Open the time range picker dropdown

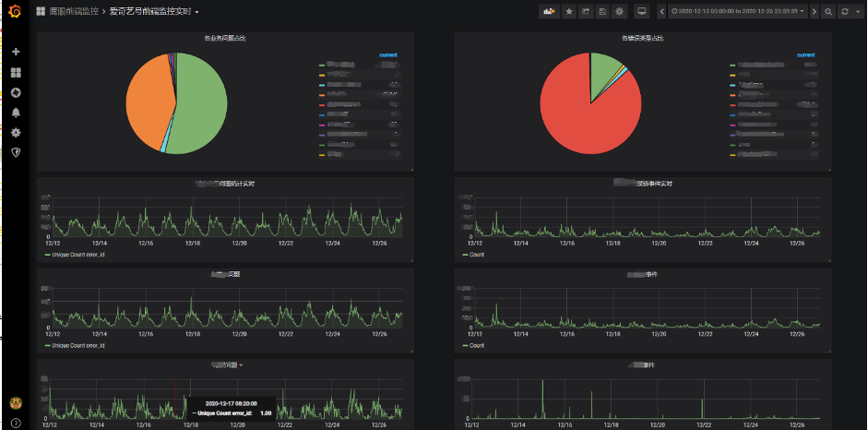(x=737, y=11)
